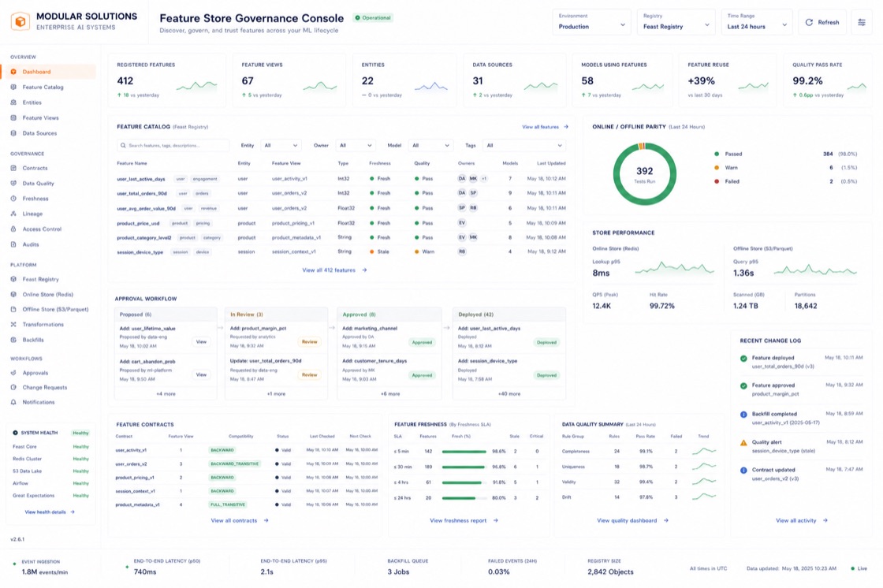The height and width of the screenshot is (588, 883).
Task: Select Dashboard in the sidebar
Action: [49, 72]
